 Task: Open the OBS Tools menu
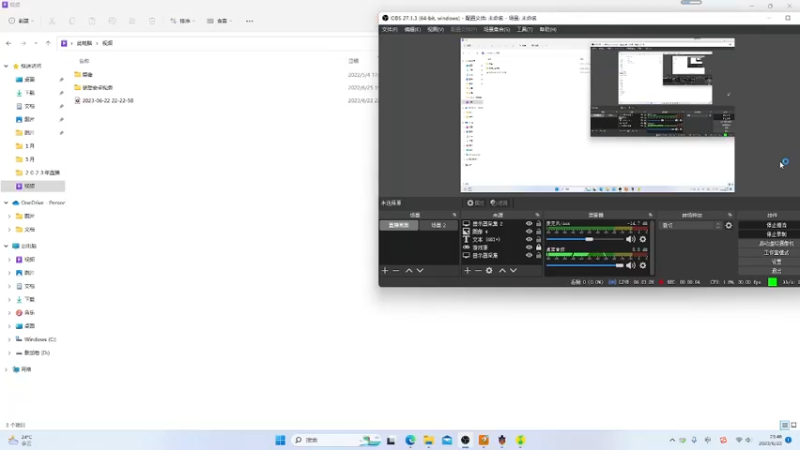pos(524,30)
